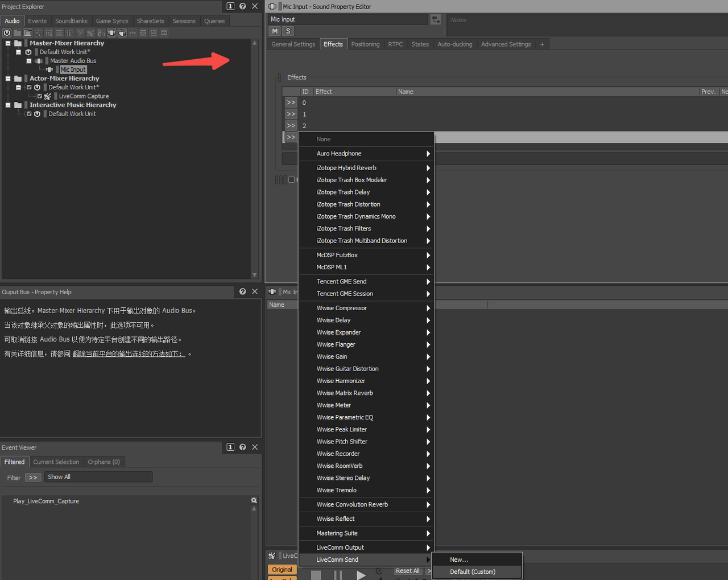Select Default (Custom) in LiveComm Send submenu
Screen dimensions: 728x580
click(x=477, y=572)
